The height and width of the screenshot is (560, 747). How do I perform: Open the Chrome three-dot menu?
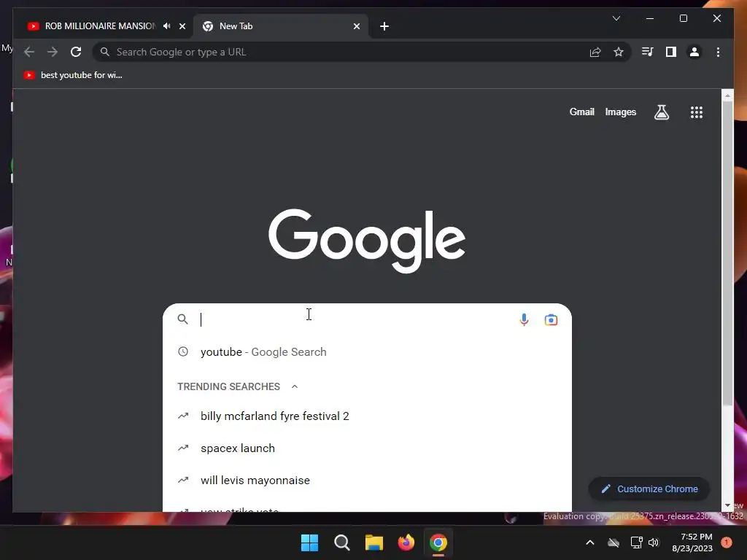[x=718, y=52]
